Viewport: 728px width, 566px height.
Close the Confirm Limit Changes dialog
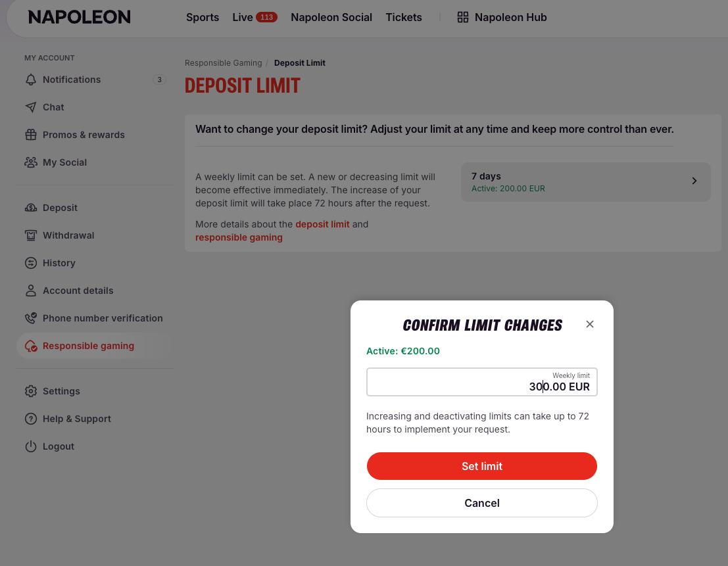click(590, 324)
